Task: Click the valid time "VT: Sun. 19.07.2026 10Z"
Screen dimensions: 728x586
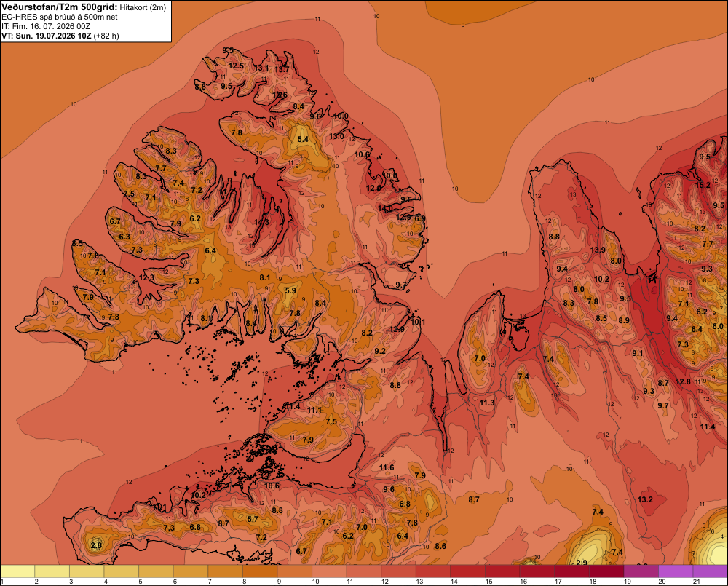Action: pos(47,36)
